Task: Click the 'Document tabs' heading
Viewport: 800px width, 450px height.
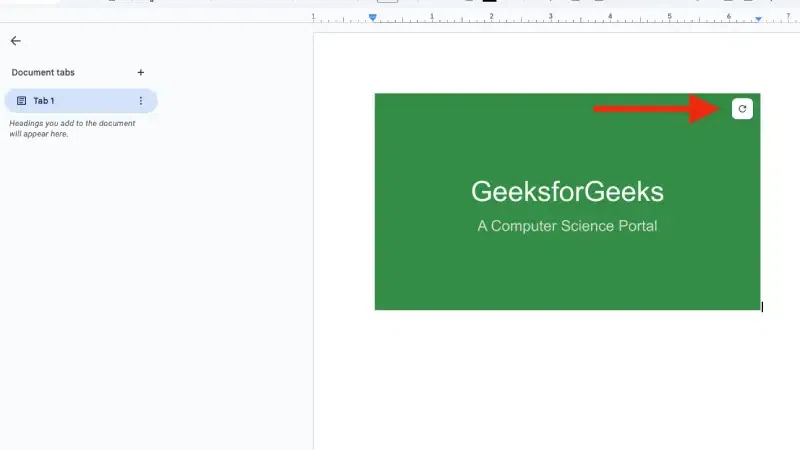Action: tap(43, 72)
